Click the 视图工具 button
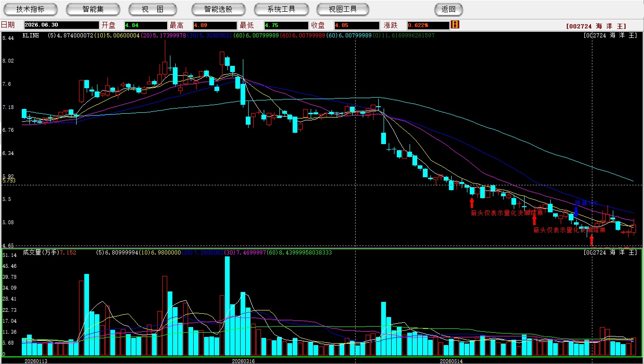Screen dimensions: 644x364 coord(343,9)
